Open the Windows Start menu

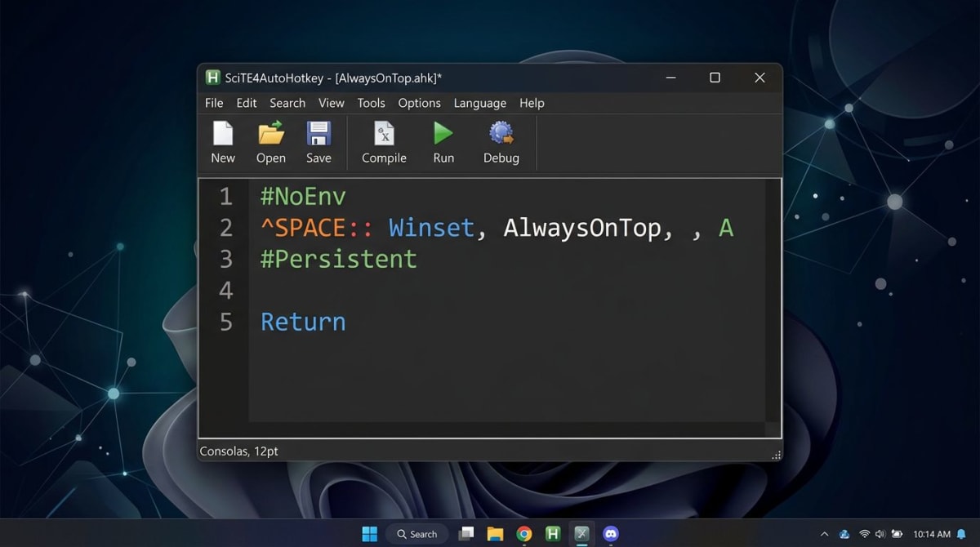(370, 534)
